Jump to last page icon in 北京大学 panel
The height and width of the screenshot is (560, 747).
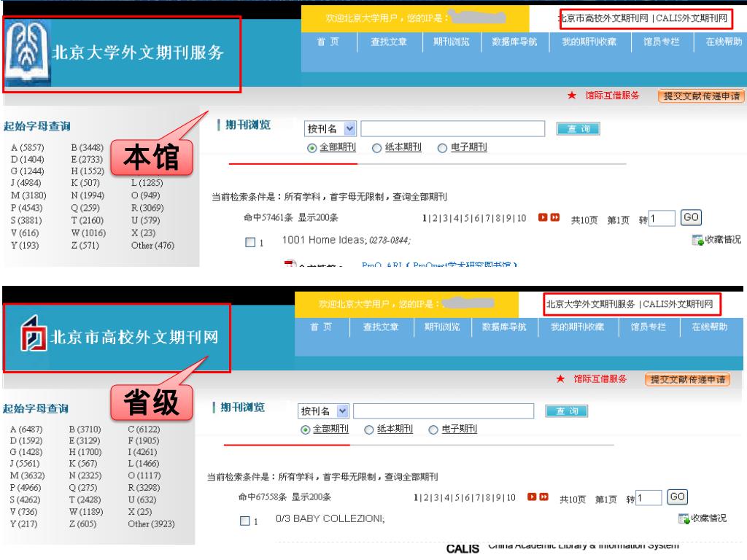click(554, 217)
